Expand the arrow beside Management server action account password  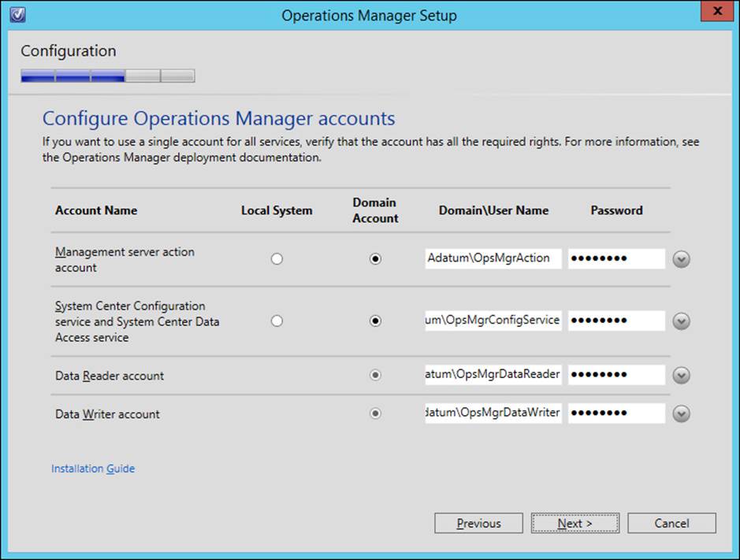click(681, 259)
